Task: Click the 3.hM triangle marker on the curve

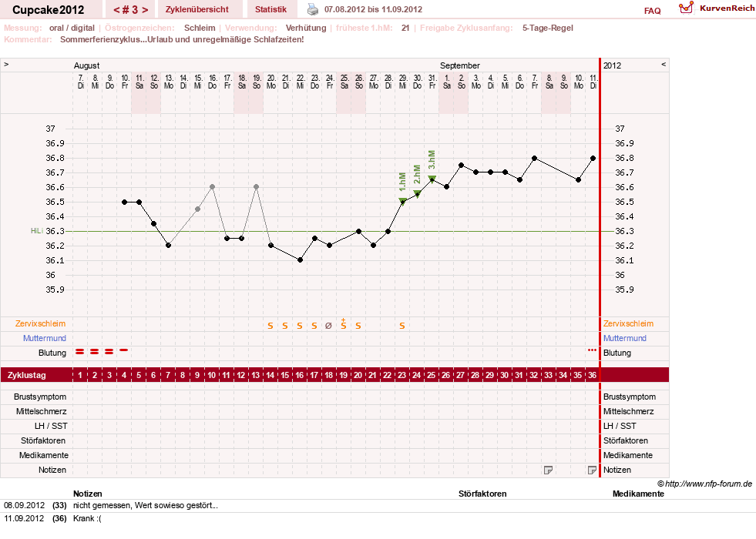Action: [x=432, y=179]
